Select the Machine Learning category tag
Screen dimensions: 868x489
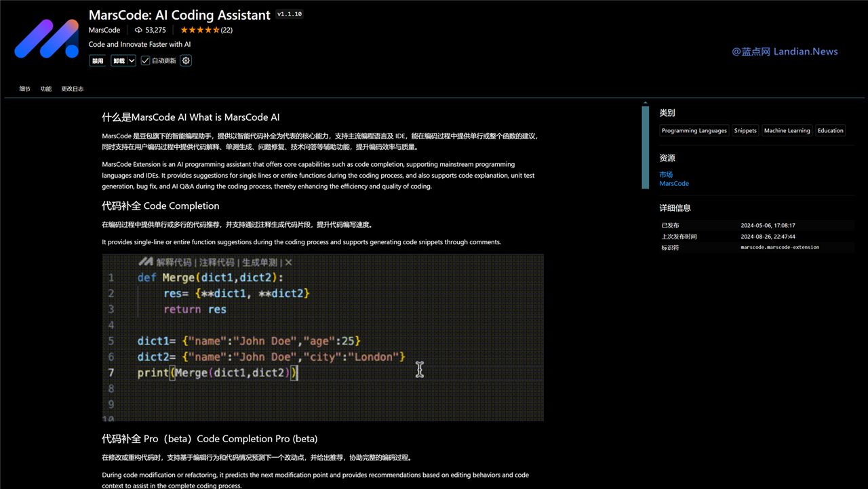click(x=787, y=130)
